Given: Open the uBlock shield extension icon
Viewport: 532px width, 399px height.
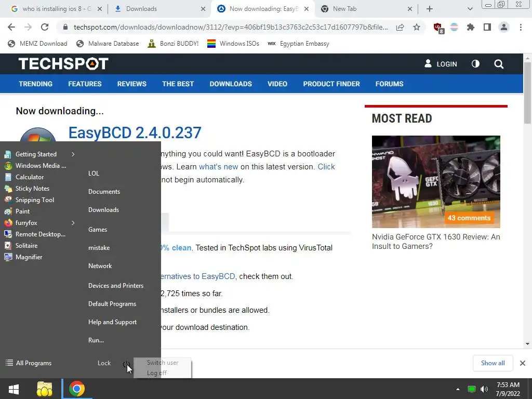Looking at the screenshot, I should point(438,28).
